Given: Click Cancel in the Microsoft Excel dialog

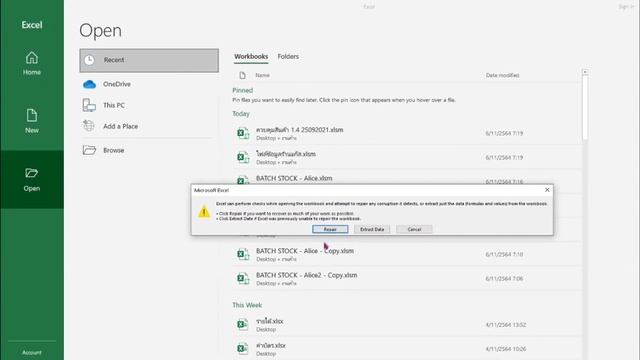Looking at the screenshot, I should click(x=414, y=229).
